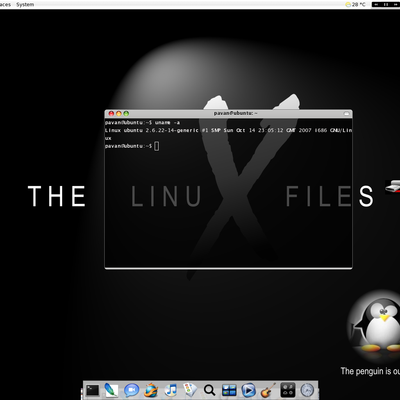Click the Linux ubuntu 2.6.22-14-generic output line
Screen dimensions: 400x400
[228, 130]
